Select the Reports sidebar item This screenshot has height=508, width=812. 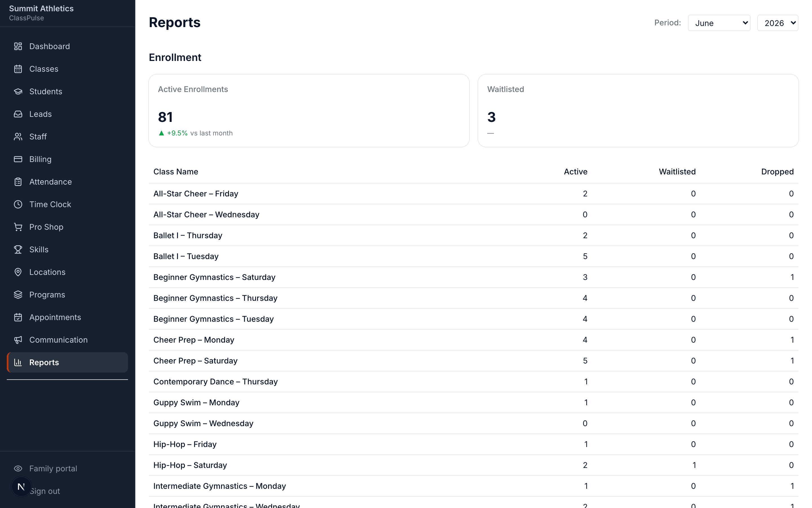pos(67,362)
